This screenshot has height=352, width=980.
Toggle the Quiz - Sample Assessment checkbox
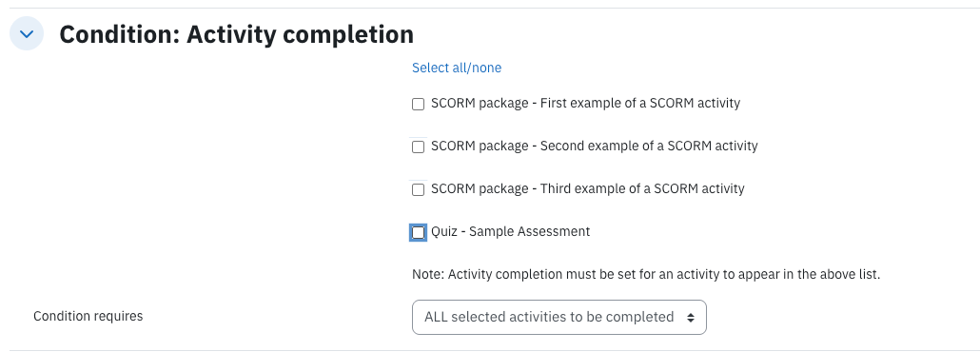418,232
